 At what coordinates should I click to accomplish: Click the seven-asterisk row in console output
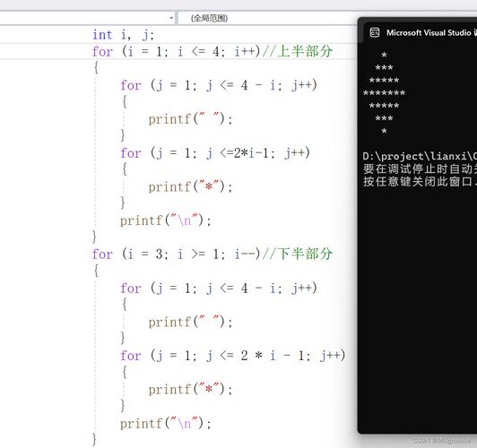pos(384,93)
